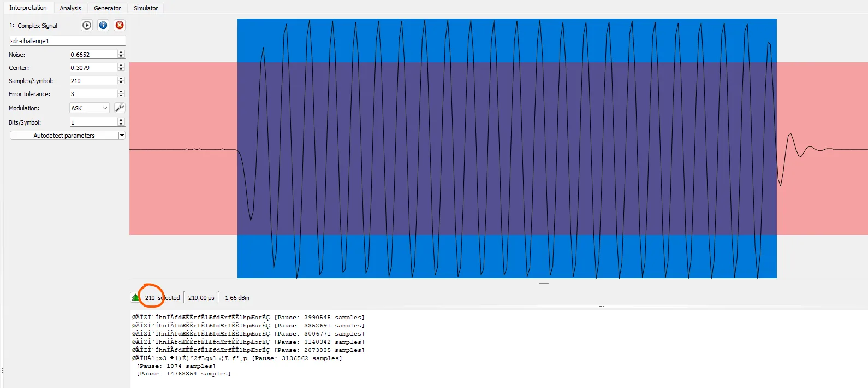This screenshot has width=868, height=388.
Task: Click the sdr-challenge1 signal name field
Action: (67, 41)
